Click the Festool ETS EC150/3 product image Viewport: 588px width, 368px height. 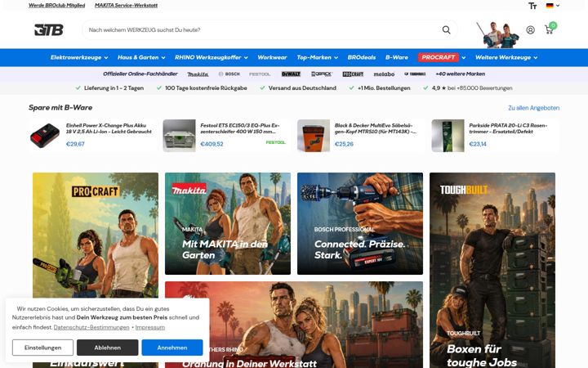pyautogui.click(x=179, y=136)
